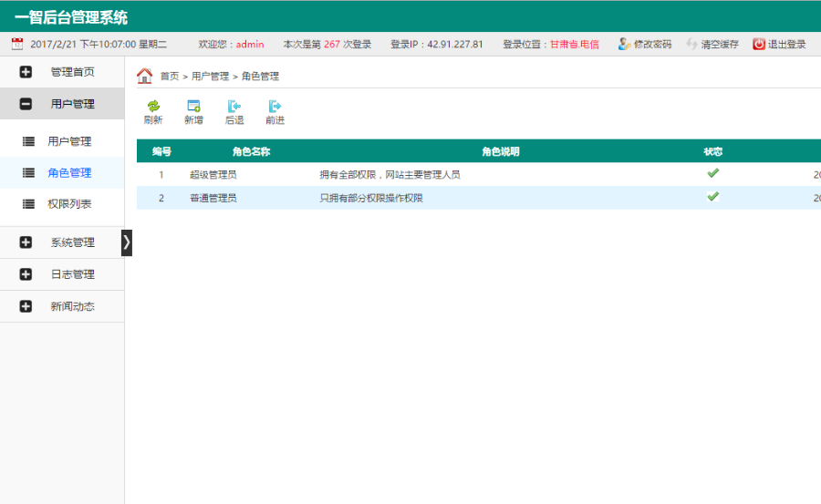Click the home house icon in breadcrumb
The height and width of the screenshot is (504, 821).
[144, 76]
